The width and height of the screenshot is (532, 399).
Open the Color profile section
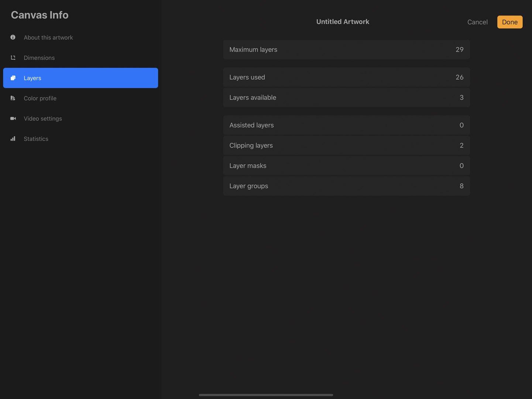(x=40, y=98)
